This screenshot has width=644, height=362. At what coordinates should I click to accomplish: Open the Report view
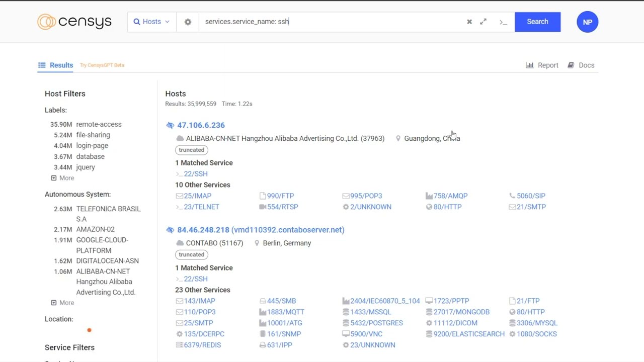[542, 65]
